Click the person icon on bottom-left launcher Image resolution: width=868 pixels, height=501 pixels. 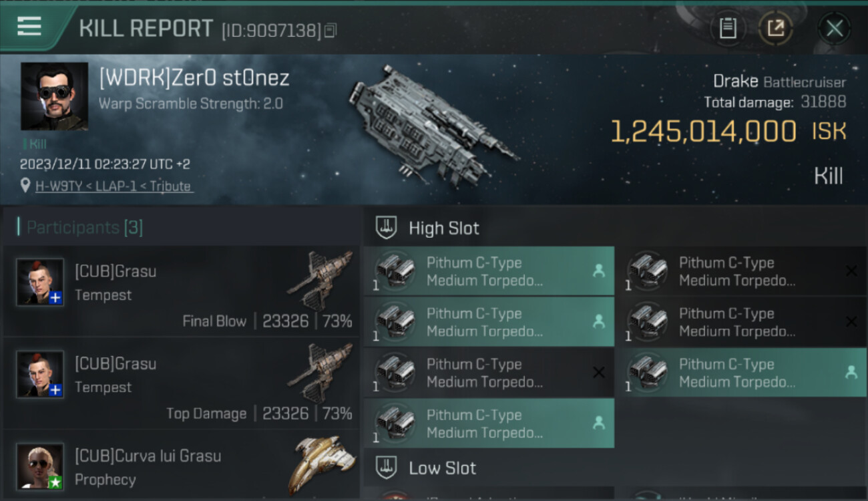pos(599,423)
